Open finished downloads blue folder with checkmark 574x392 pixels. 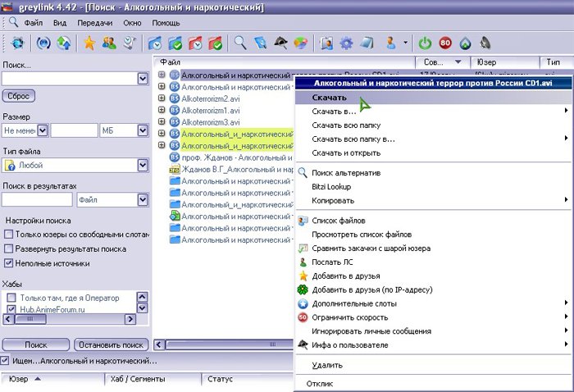click(175, 43)
